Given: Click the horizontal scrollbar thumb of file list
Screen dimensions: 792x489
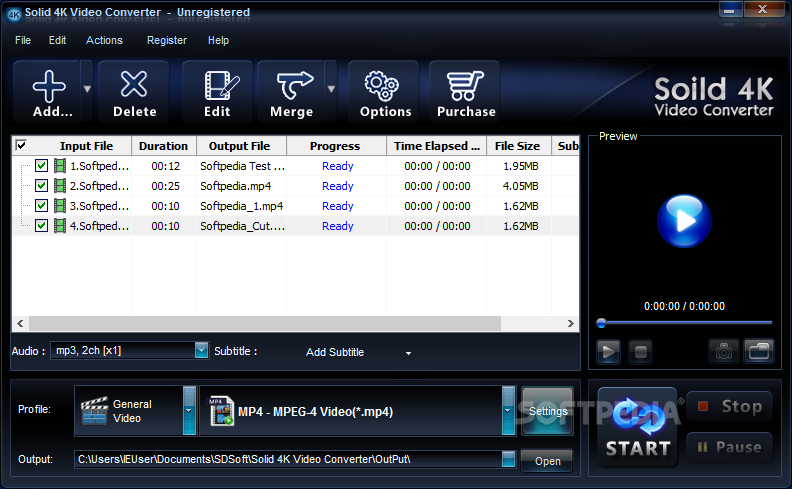Looking at the screenshot, I should [265, 323].
